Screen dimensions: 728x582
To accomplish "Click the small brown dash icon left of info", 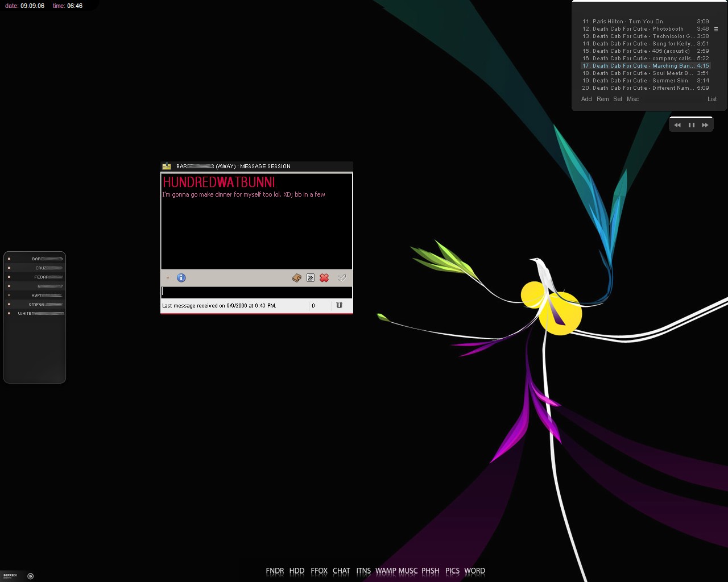I will tap(167, 278).
